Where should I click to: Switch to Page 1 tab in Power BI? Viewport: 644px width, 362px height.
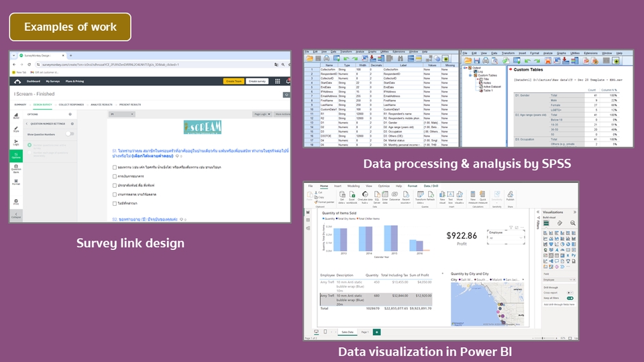[x=365, y=332]
